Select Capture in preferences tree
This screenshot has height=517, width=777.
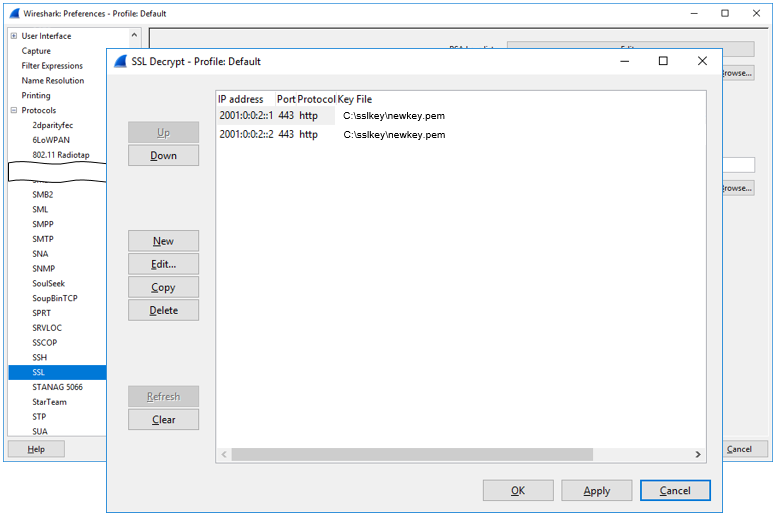[x=36, y=51]
